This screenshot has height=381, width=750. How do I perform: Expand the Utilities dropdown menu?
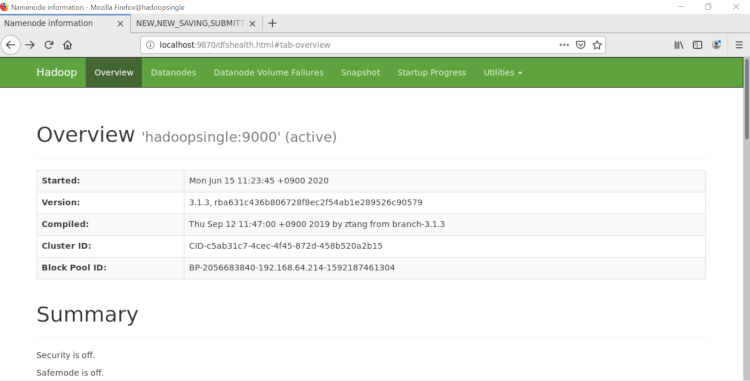(x=503, y=73)
